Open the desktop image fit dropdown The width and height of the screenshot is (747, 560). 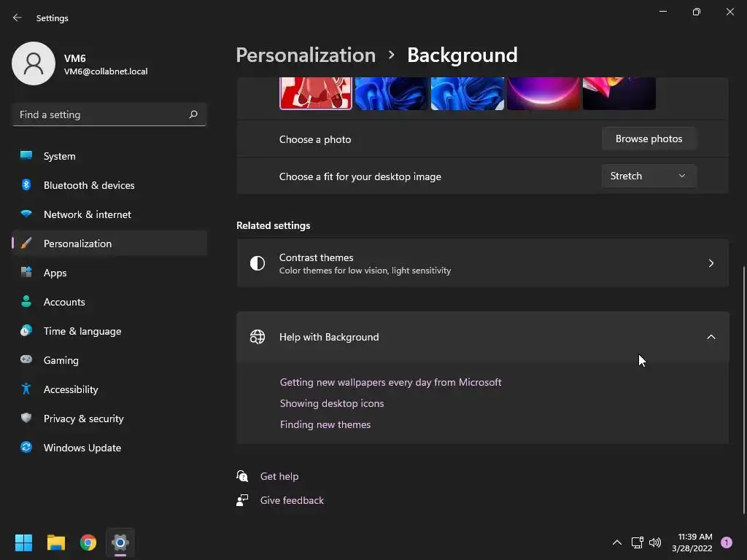[649, 176]
